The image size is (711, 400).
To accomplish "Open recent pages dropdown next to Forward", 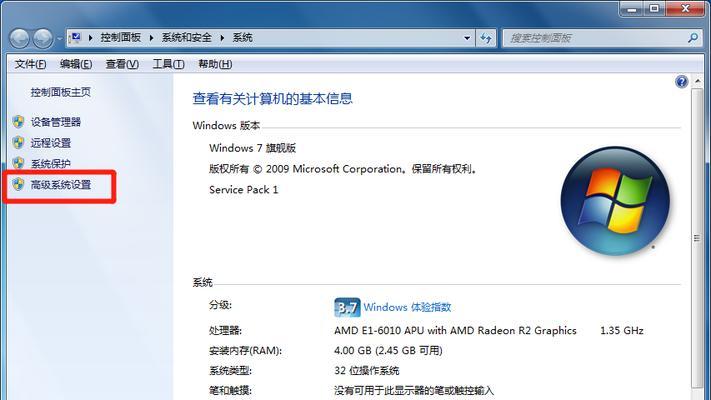I will pos(60,39).
